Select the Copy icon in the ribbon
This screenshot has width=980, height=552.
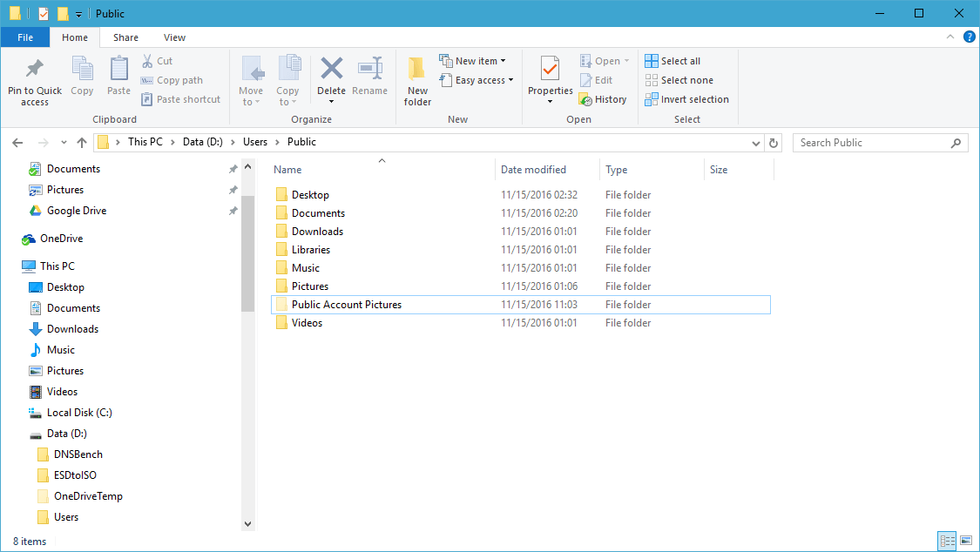coord(82,77)
